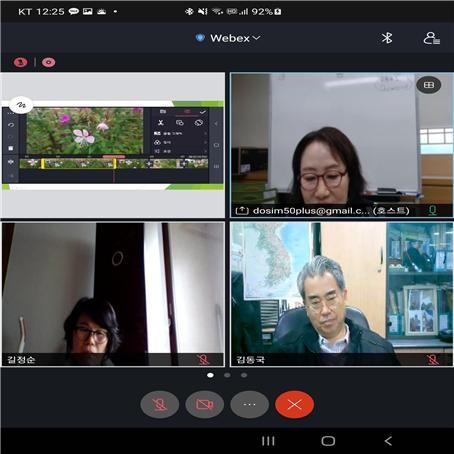The image size is (454, 454).
Task: Open the participants list icon
Action: point(432,38)
